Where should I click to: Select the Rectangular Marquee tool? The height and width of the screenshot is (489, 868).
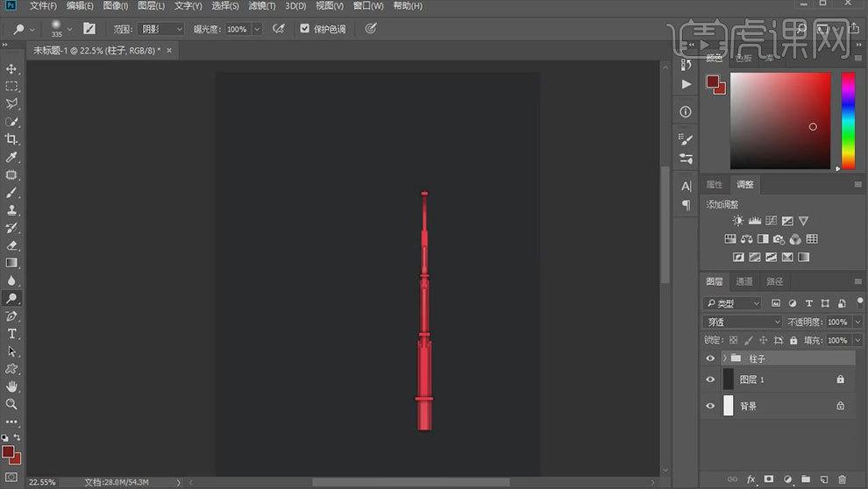tap(11, 86)
